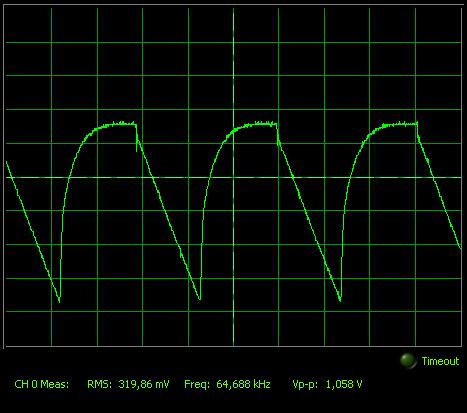The image size is (467, 413).
Task: Click the Timeout indicator LED
Action: pos(408,361)
